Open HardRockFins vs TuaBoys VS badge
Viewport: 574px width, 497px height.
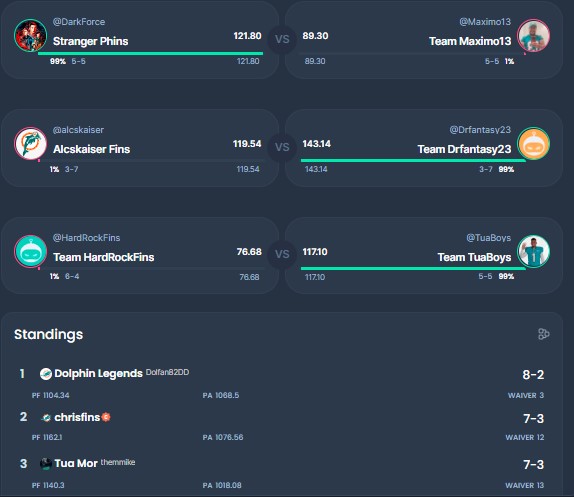tap(282, 254)
